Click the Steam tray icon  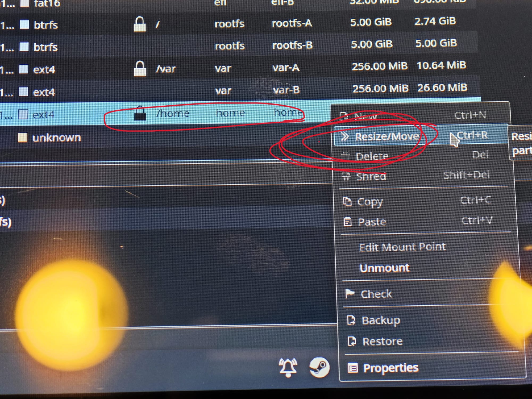319,367
